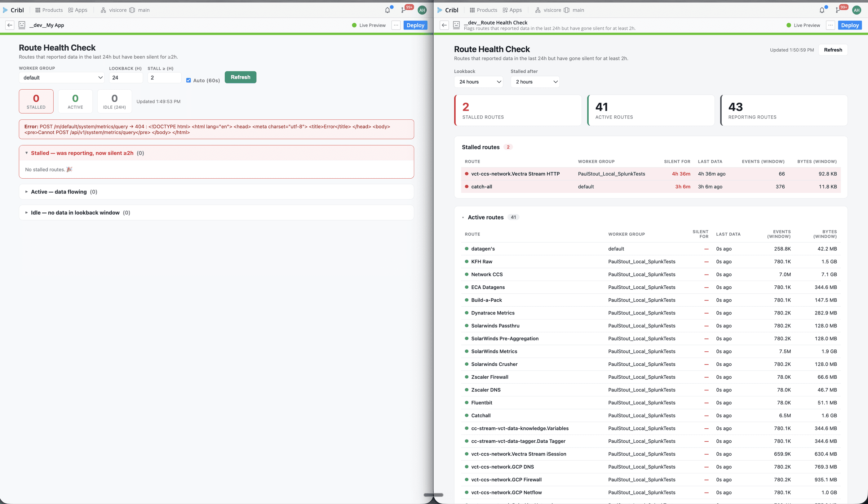Select the Dynatrace Metrics route row

pyautogui.click(x=651, y=313)
